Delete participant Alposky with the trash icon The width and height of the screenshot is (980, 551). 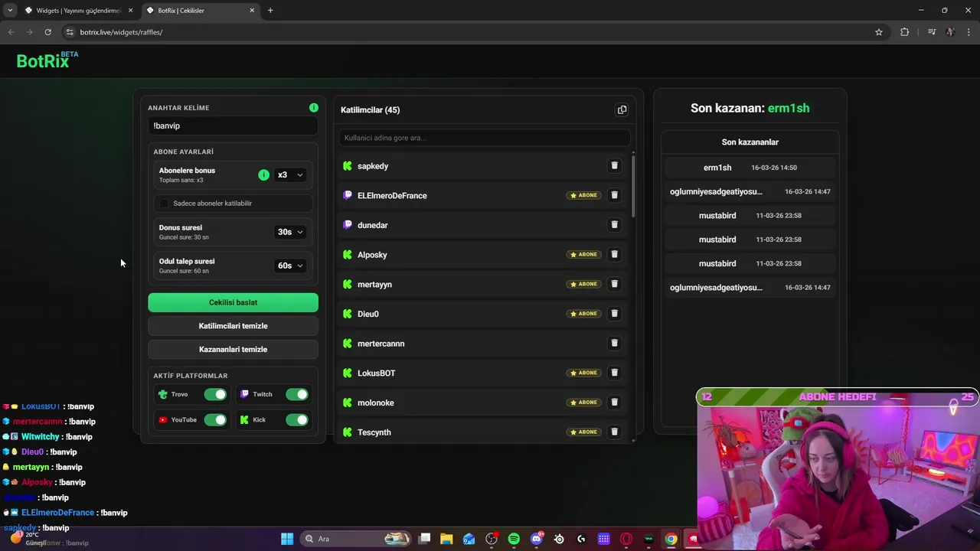(x=614, y=255)
